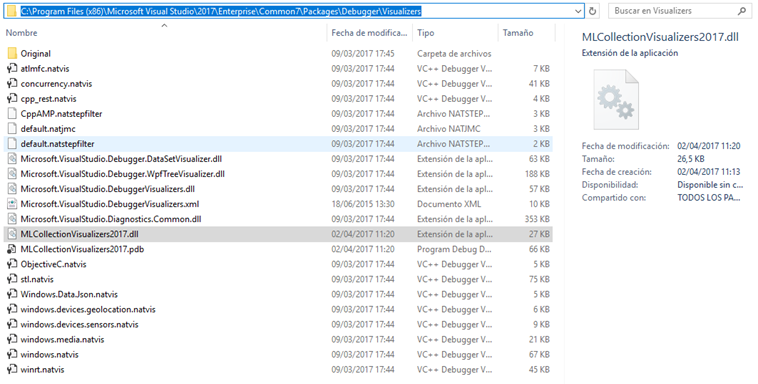Click the windows.devices.geolocation.natvis file icon
The height and width of the screenshot is (384, 758).
(12, 309)
